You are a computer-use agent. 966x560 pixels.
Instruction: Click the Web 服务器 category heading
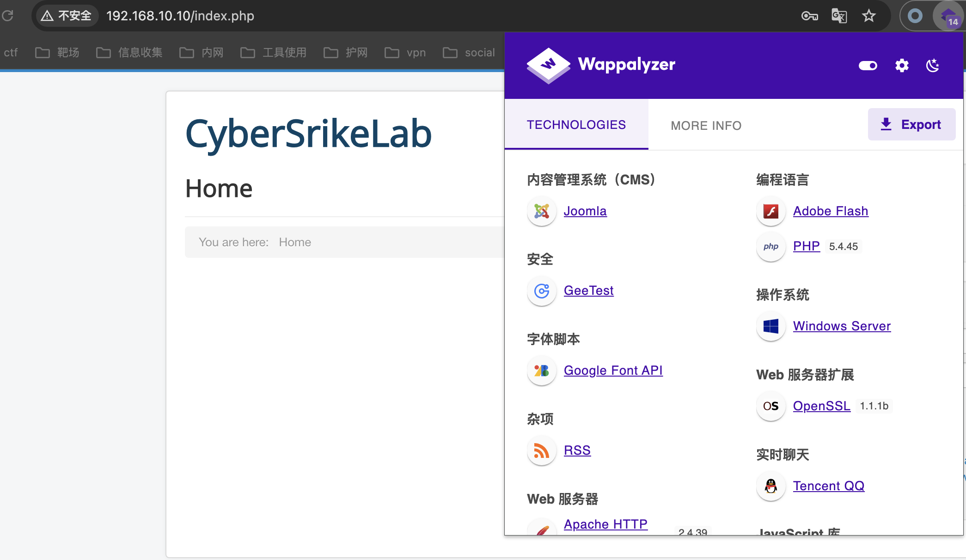(562, 499)
